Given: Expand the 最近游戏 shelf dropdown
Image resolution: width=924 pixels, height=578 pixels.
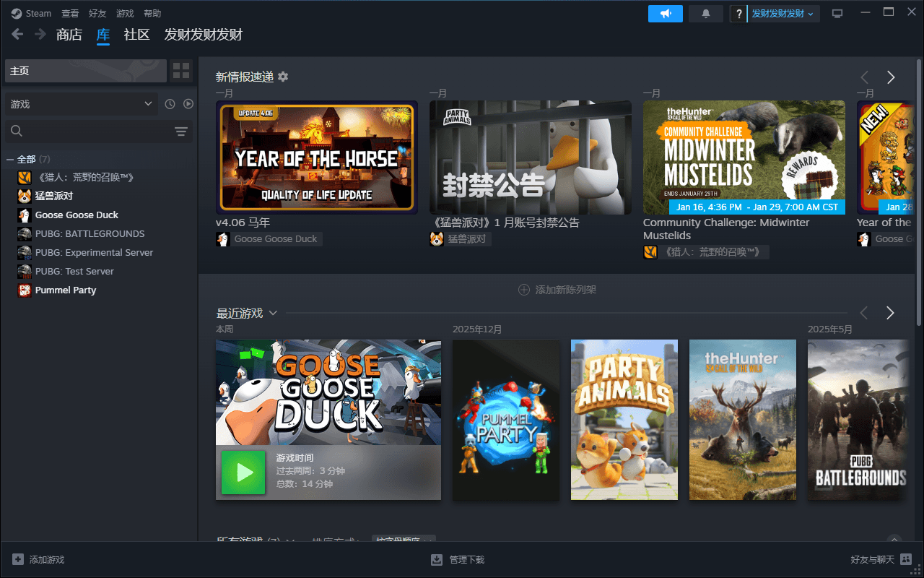Looking at the screenshot, I should 273,313.
